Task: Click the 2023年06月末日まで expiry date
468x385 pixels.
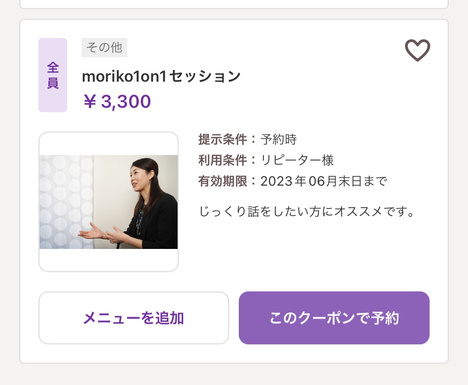Action: pos(324,181)
